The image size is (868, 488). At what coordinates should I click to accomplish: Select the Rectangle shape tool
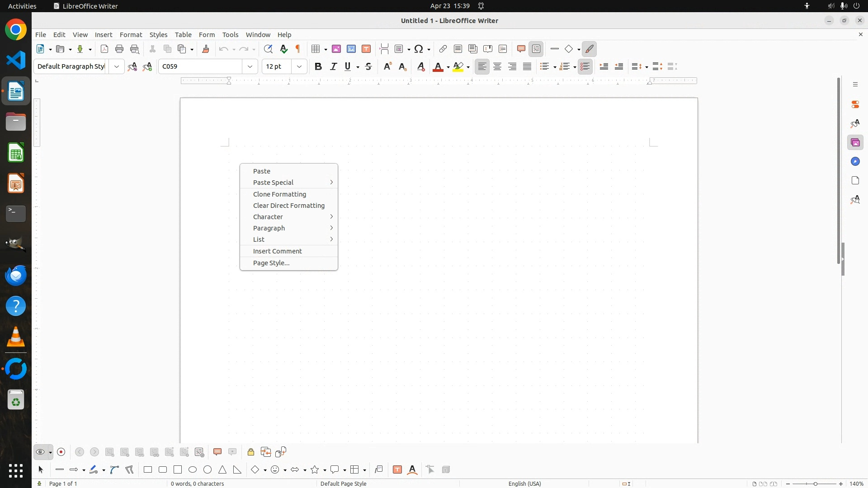click(x=148, y=470)
